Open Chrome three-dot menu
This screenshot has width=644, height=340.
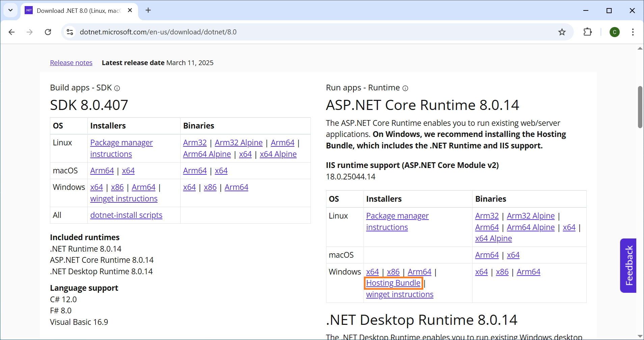pyautogui.click(x=633, y=32)
